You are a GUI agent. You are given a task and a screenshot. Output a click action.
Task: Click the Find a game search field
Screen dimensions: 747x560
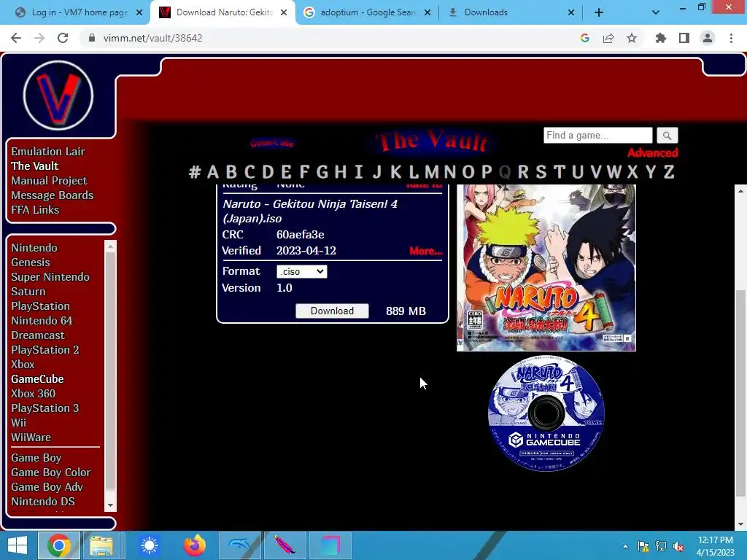point(598,136)
